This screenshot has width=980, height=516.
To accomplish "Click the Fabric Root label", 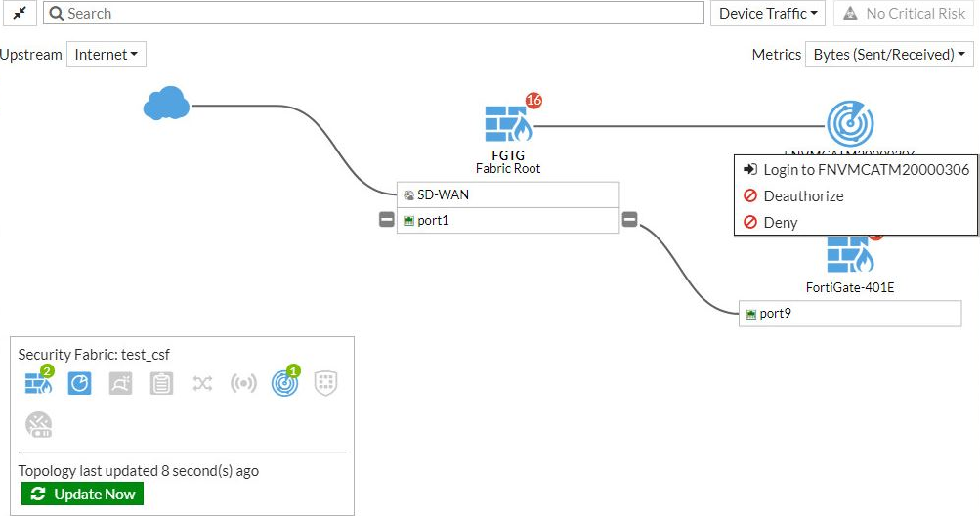I will pos(508,168).
